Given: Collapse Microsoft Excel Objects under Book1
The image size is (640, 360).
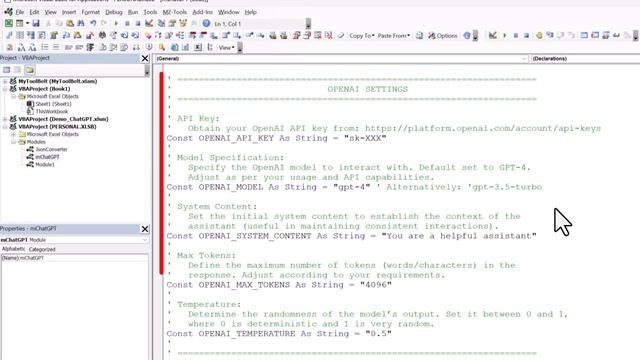Looking at the screenshot, I should 13,96.
